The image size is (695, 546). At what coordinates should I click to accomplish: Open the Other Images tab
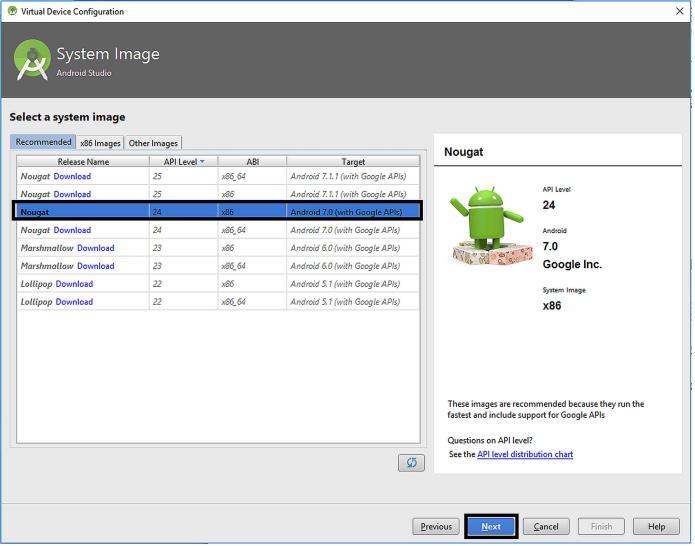click(153, 143)
